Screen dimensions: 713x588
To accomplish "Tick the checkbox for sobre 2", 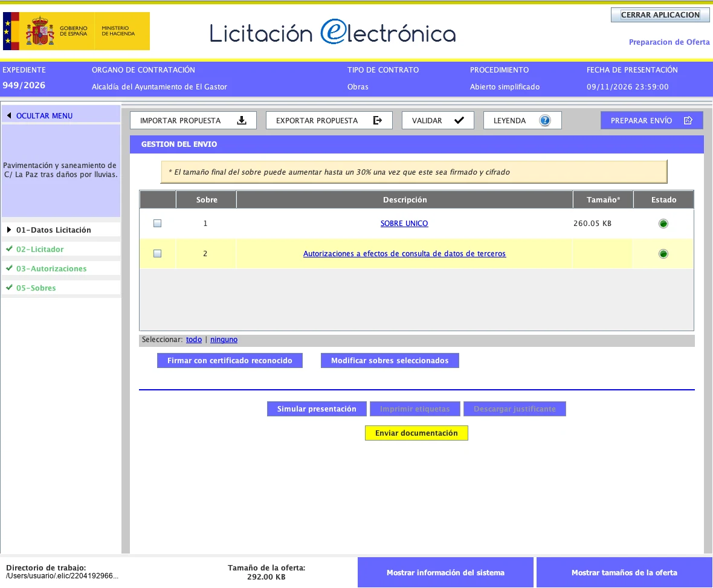I will (157, 253).
